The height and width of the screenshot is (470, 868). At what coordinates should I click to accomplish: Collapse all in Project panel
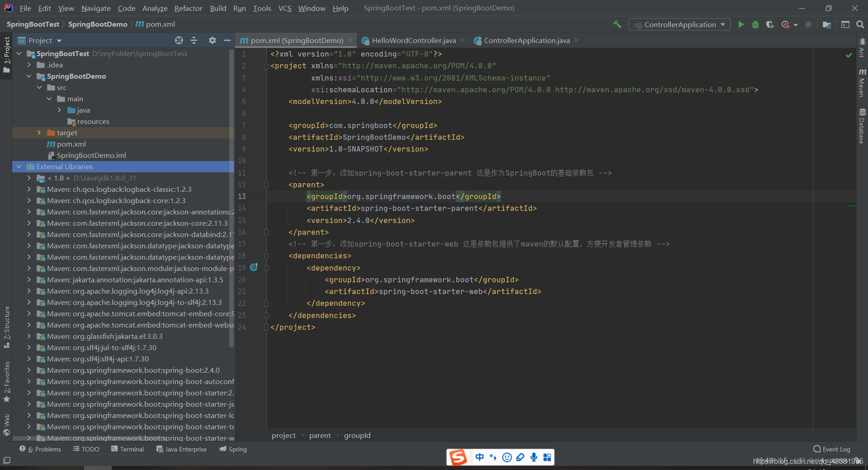click(x=194, y=40)
